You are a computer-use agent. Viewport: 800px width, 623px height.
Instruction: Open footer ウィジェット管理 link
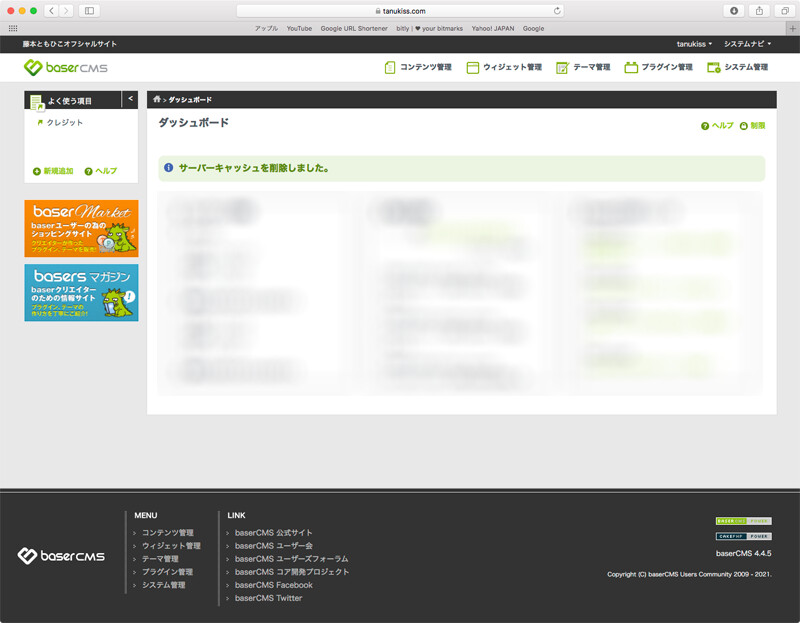171,546
